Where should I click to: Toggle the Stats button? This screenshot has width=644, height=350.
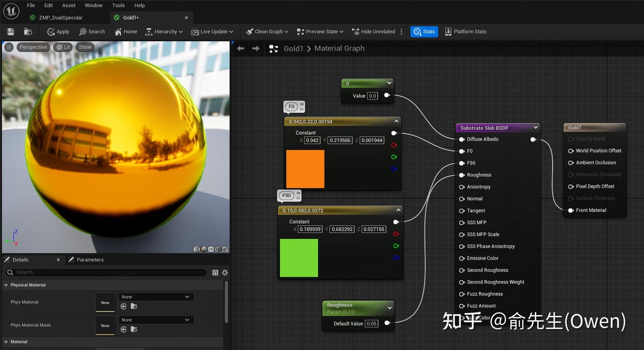(x=424, y=32)
